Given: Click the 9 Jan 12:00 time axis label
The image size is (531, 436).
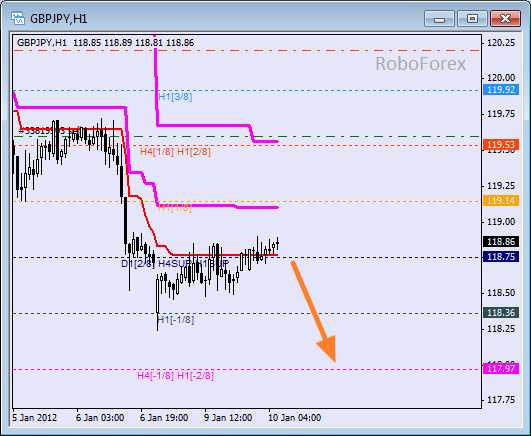Looking at the screenshot, I should 228,418.
